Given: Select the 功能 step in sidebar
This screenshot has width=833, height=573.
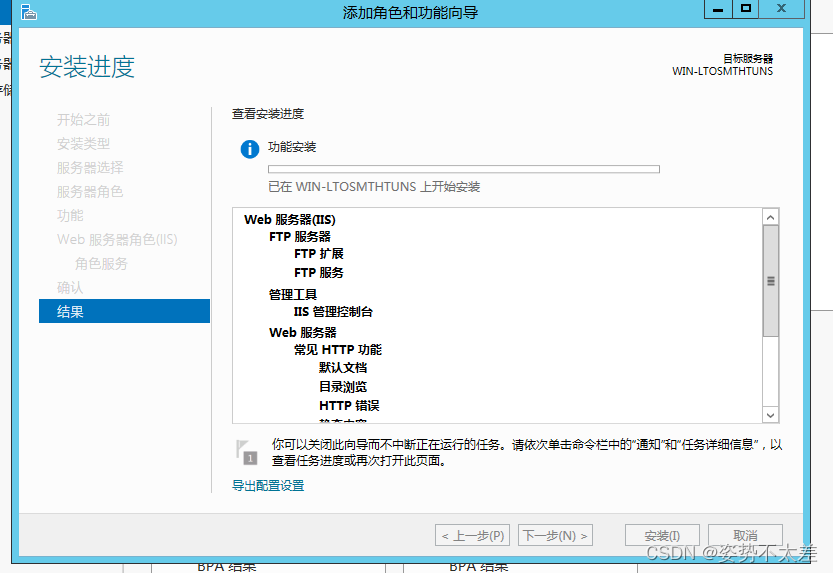Looking at the screenshot, I should (70, 216).
